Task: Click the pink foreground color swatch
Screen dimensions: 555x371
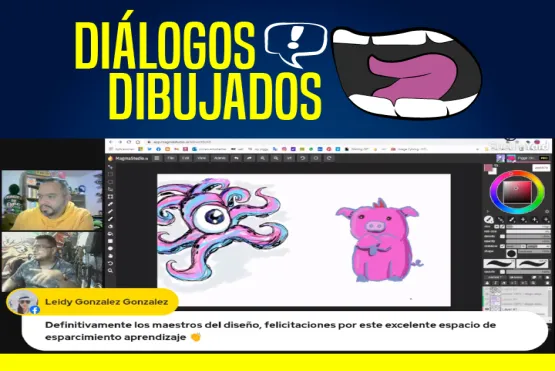Action: 488,167
